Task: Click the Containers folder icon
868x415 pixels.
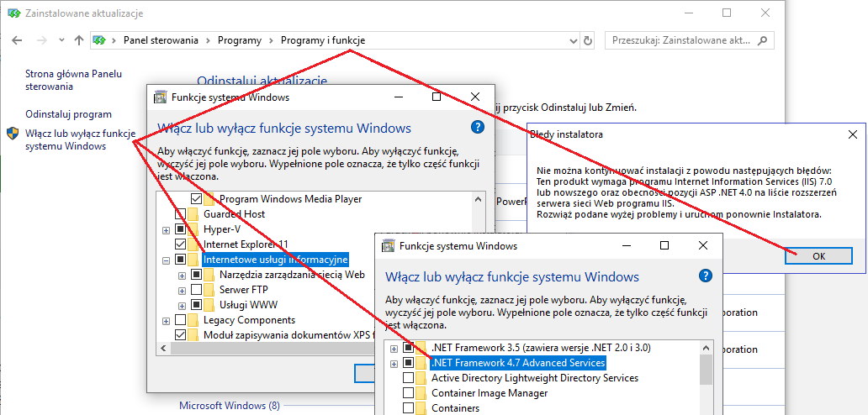Action: point(421,408)
